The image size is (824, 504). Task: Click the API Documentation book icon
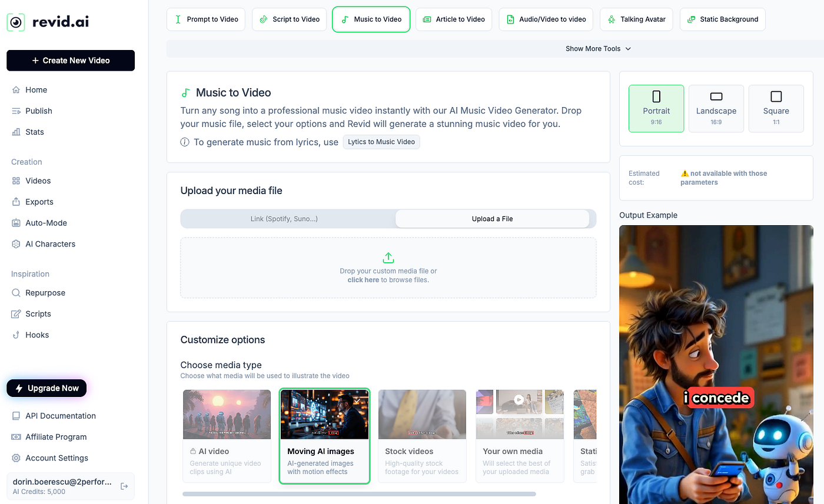(x=16, y=416)
